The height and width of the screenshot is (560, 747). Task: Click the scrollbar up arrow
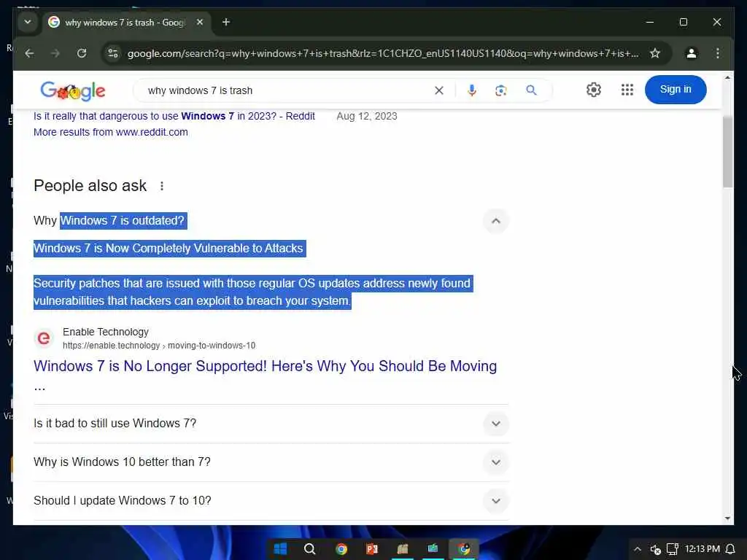tap(727, 77)
